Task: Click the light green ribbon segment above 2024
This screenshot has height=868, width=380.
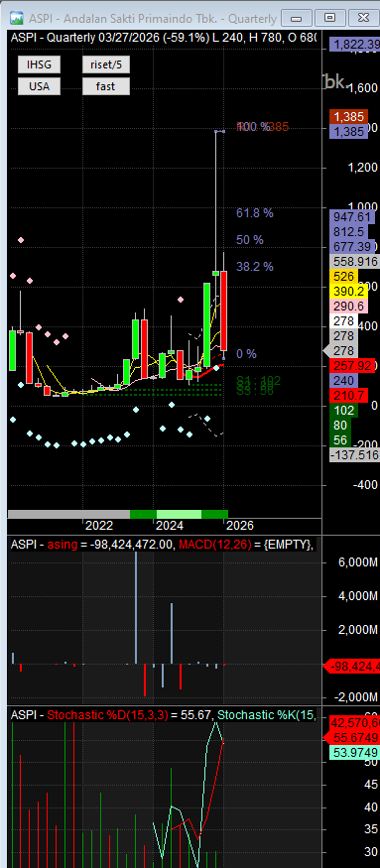Action: tap(179, 514)
